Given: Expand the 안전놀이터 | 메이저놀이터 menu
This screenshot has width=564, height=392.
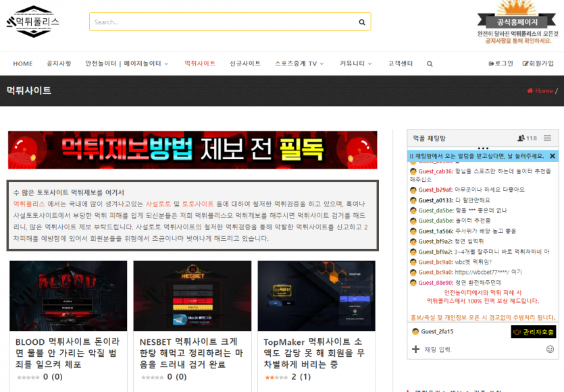Looking at the screenshot, I should tap(126, 63).
